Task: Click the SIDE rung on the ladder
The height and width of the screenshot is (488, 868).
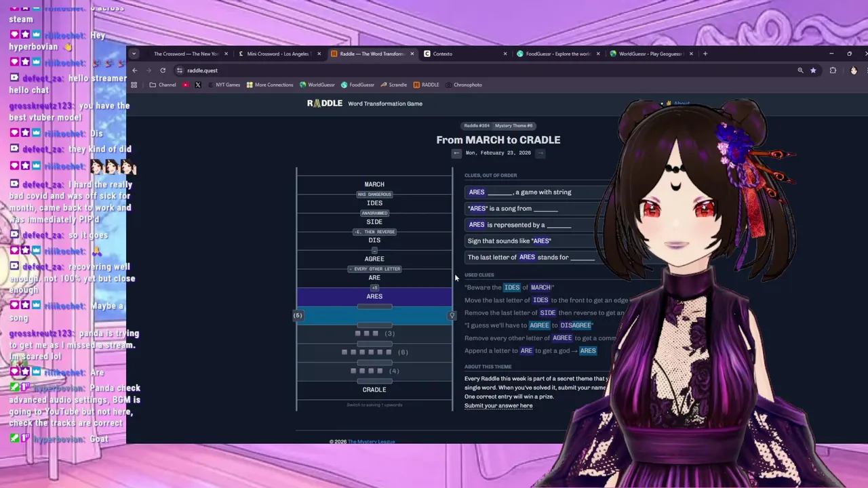Action: point(374,222)
